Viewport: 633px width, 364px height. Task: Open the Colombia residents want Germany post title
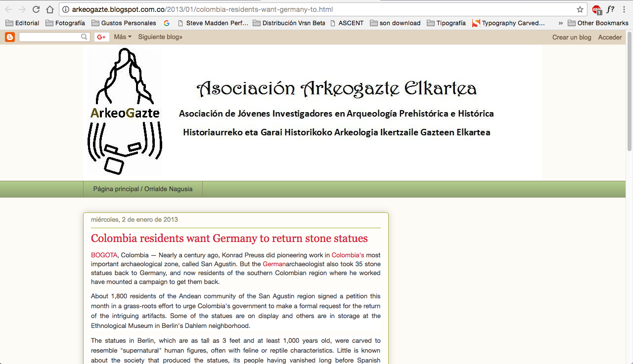(x=229, y=239)
